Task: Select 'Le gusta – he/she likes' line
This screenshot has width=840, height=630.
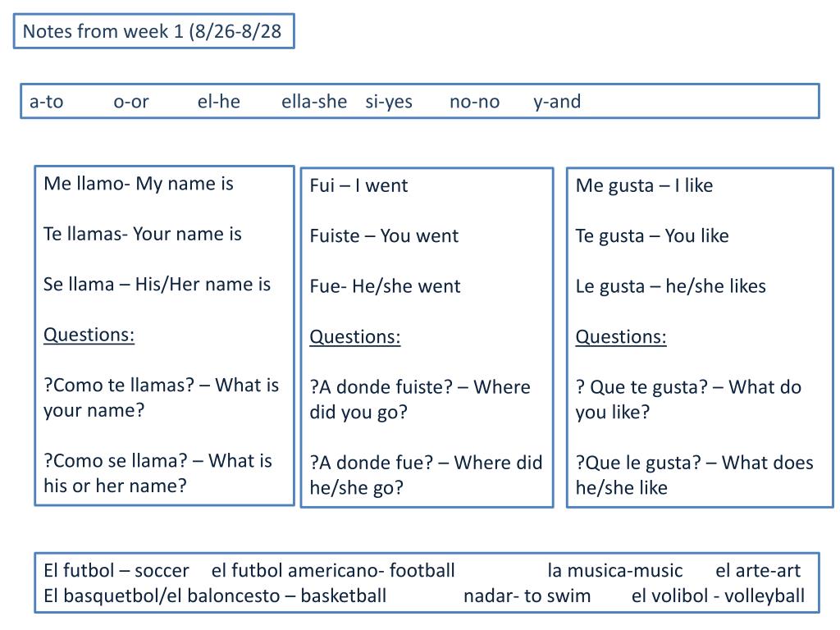Action: (671, 286)
